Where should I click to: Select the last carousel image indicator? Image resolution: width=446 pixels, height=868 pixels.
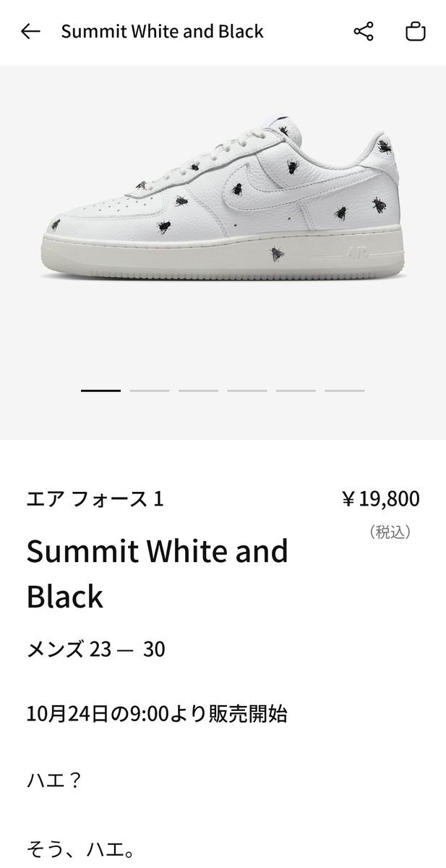coord(345,391)
